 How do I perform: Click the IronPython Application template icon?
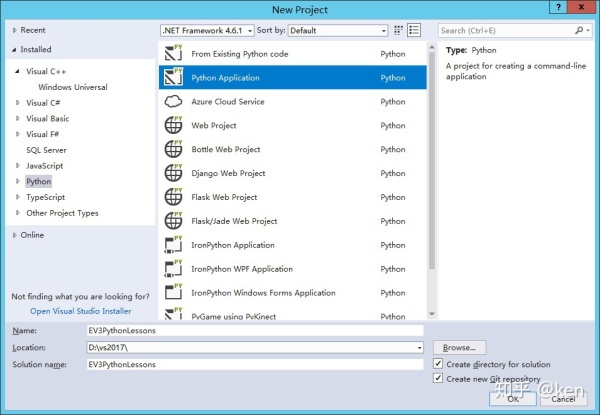pyautogui.click(x=173, y=244)
